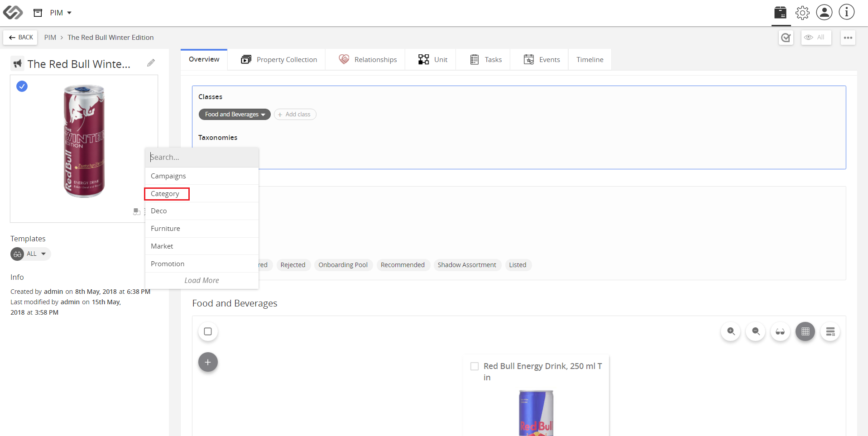
Task: Switch to the Unit tab
Action: pyautogui.click(x=433, y=59)
